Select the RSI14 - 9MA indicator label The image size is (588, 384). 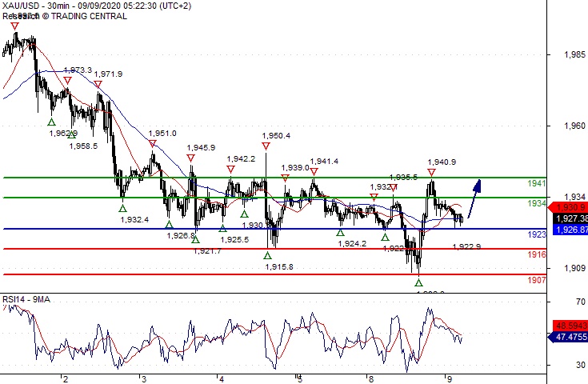[x=26, y=299]
